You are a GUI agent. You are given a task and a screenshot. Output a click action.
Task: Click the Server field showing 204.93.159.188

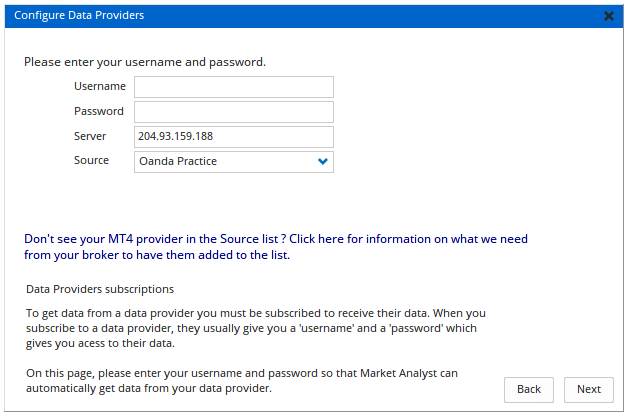pyautogui.click(x=233, y=137)
